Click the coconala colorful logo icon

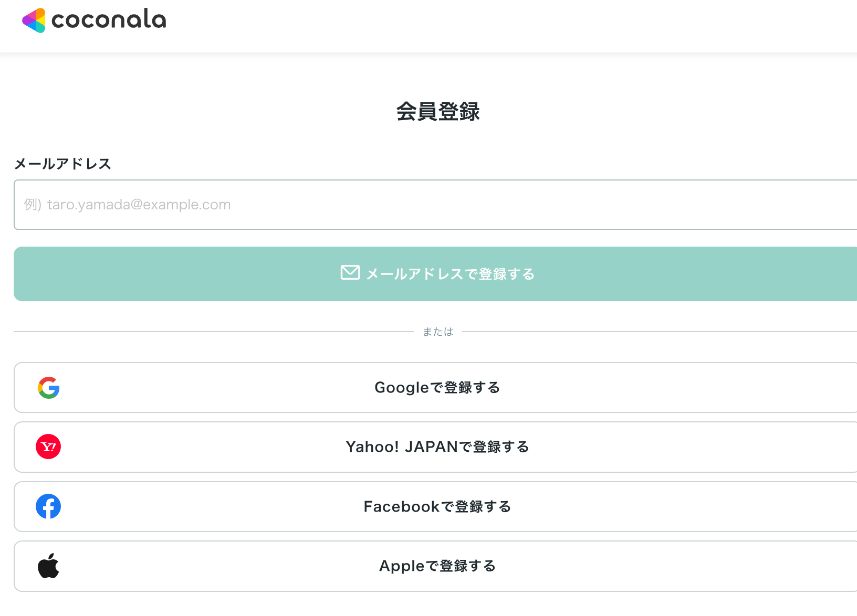(x=34, y=20)
